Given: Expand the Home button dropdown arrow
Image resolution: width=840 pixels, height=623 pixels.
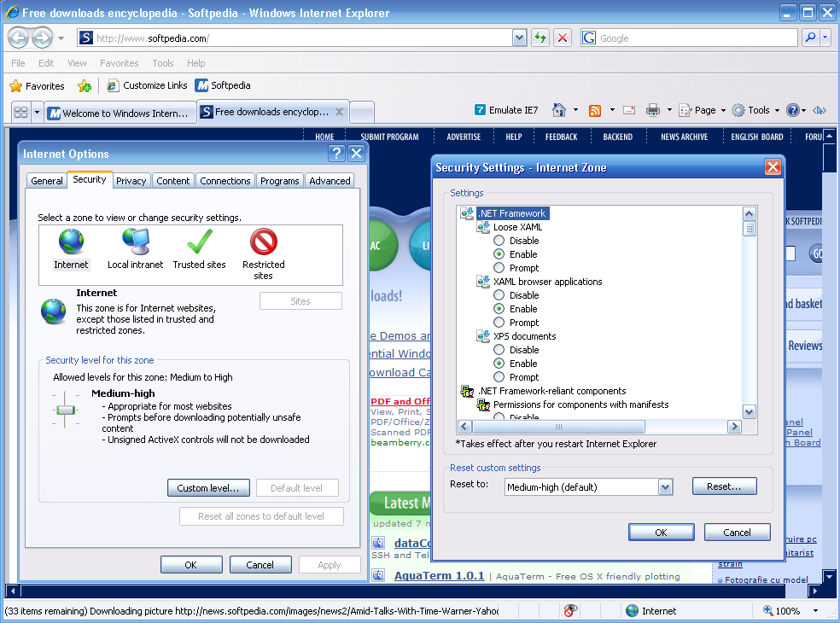Looking at the screenshot, I should 576,110.
